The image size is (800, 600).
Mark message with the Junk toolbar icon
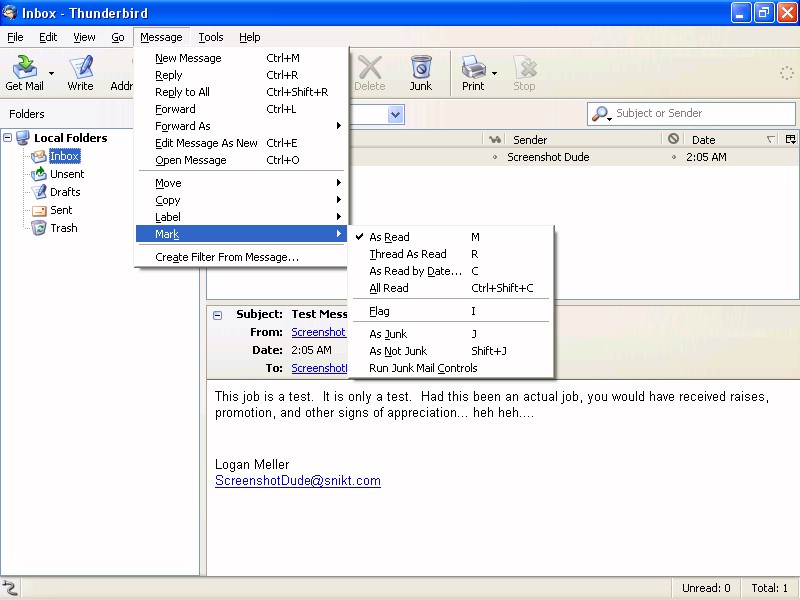tap(421, 67)
